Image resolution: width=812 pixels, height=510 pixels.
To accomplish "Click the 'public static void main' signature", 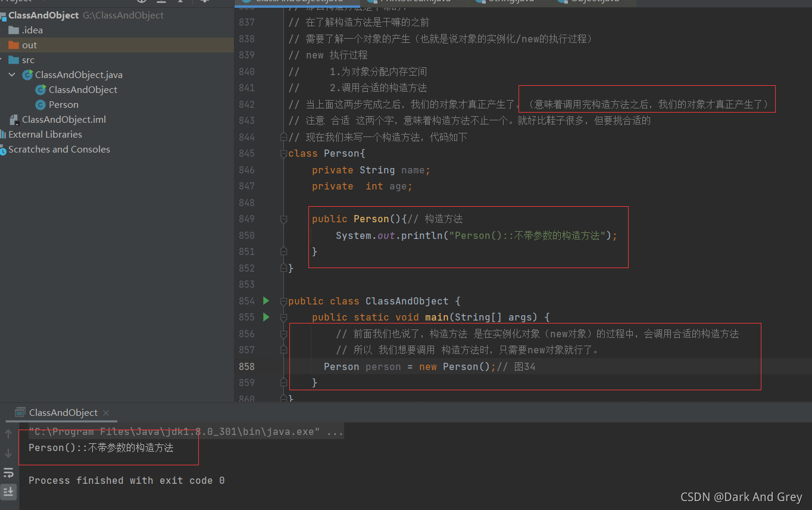I will click(431, 317).
